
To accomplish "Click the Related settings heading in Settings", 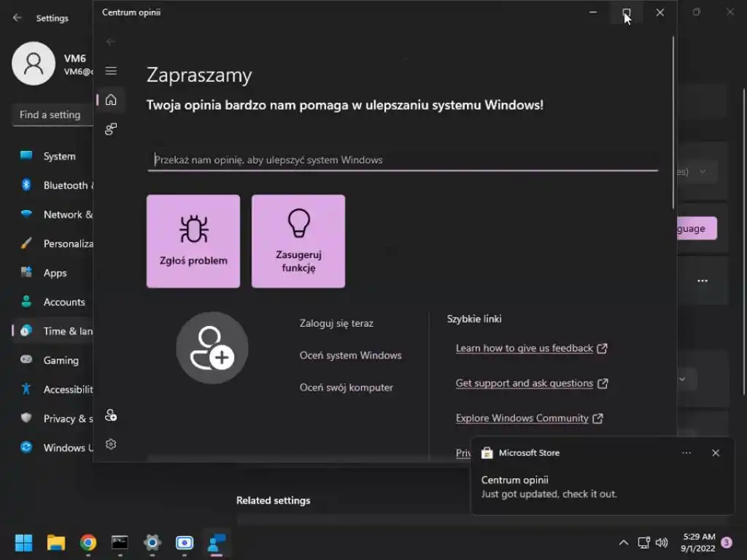I will tap(274, 500).
